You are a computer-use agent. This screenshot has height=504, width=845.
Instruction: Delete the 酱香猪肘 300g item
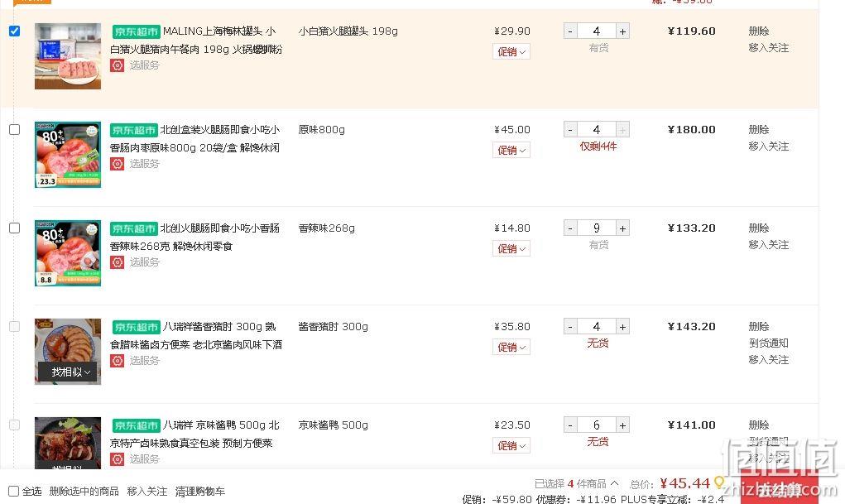(x=759, y=327)
